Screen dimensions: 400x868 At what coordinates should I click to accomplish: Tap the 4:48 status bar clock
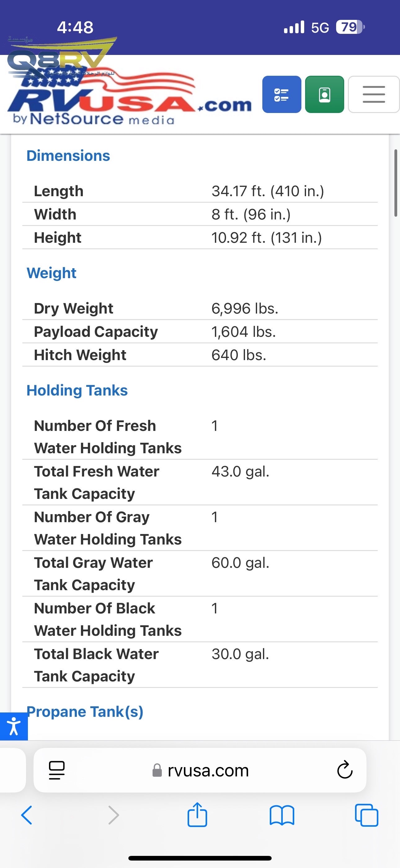click(x=75, y=27)
